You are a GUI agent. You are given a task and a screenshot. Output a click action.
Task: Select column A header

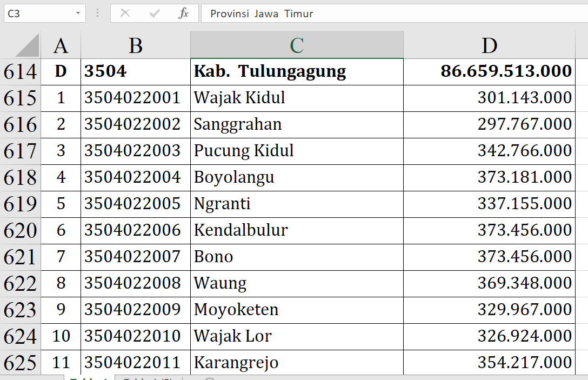coord(61,45)
